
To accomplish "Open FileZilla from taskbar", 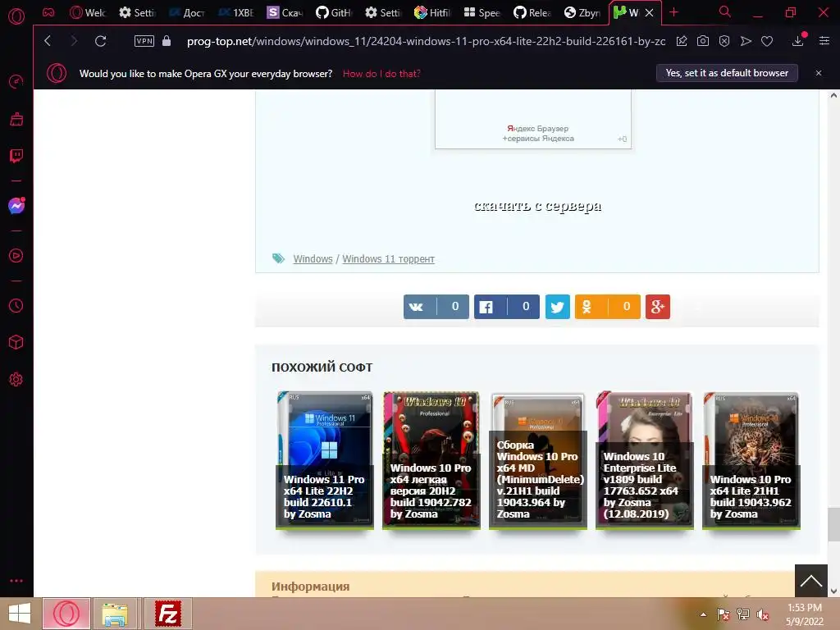I will click(167, 614).
